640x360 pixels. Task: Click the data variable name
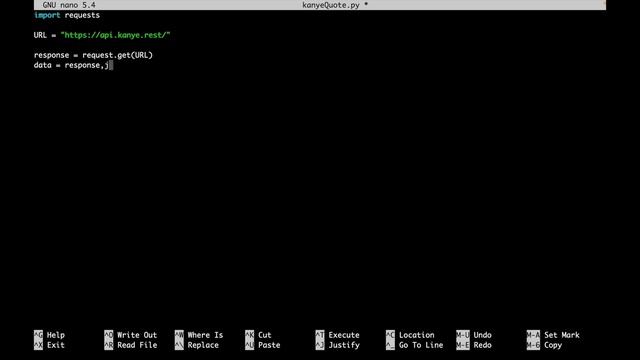tap(42, 65)
